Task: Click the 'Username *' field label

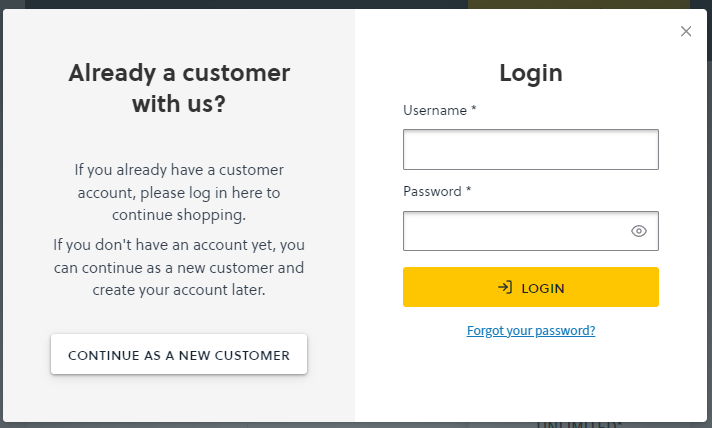Action: 440,110
